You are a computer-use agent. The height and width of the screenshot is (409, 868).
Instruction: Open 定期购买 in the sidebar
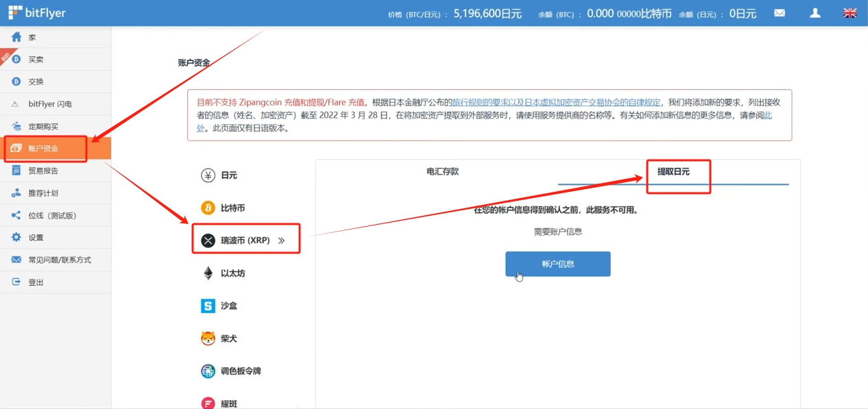pos(56,126)
